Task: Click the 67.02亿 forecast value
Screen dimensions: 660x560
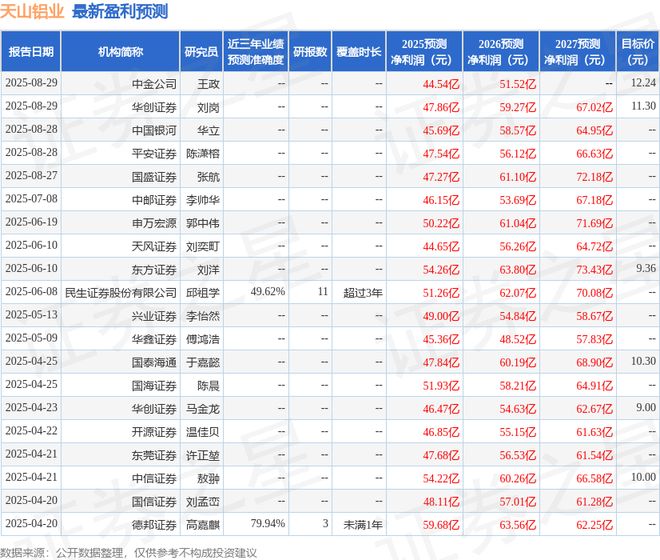Action: (594, 107)
